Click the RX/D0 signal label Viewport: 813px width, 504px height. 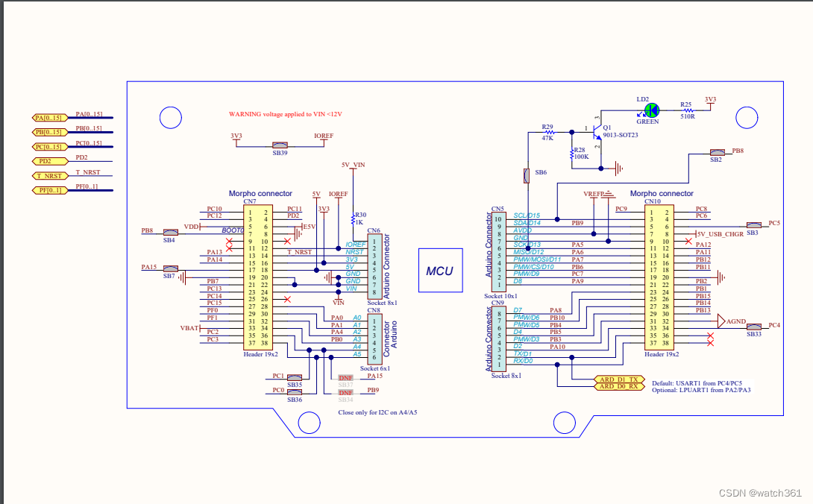tap(523, 361)
